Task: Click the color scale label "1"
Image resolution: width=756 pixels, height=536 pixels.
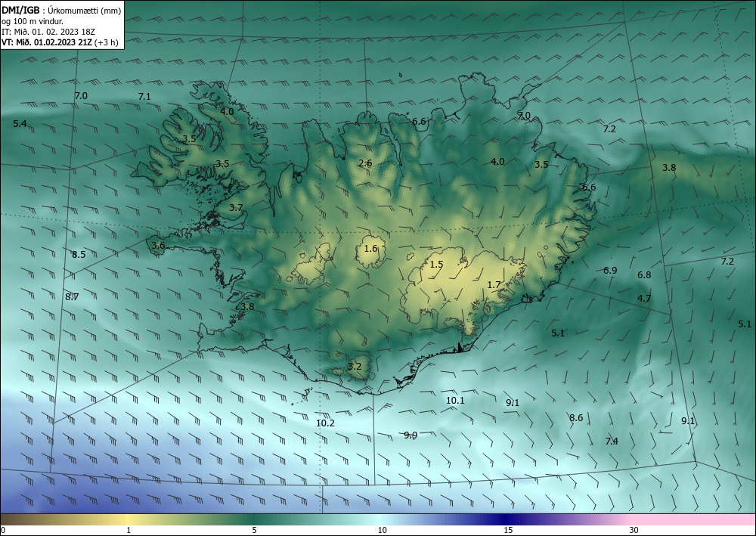Action: (129, 531)
